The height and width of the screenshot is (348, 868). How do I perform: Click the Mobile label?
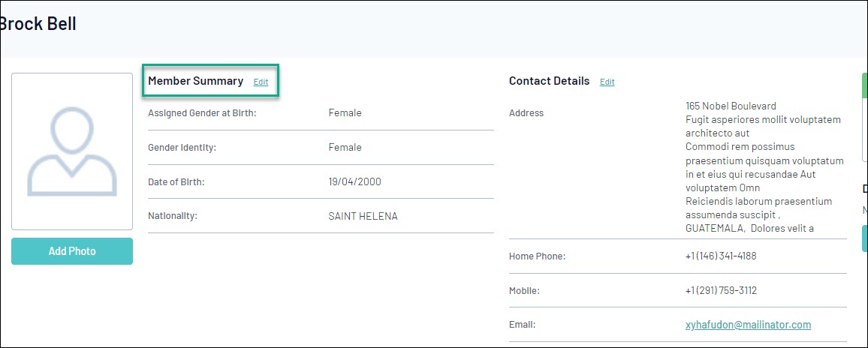524,291
